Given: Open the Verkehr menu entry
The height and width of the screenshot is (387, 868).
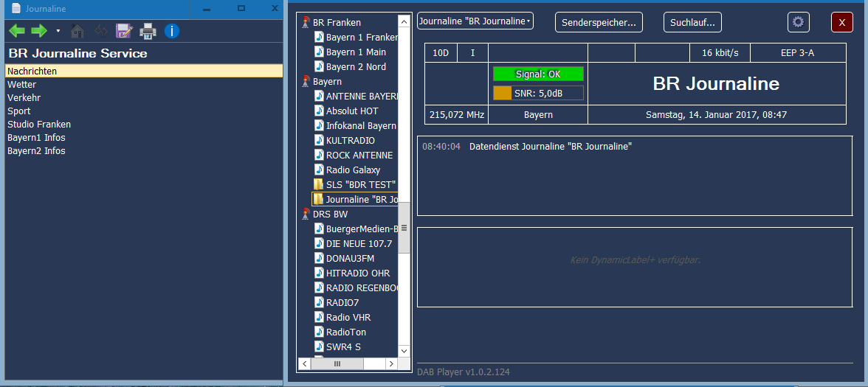Looking at the screenshot, I should (x=24, y=98).
